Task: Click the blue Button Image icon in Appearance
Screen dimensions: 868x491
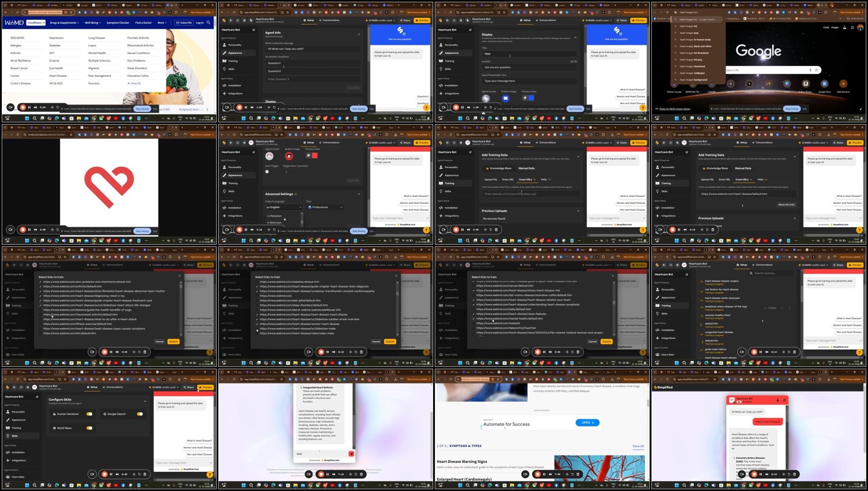Action: pos(505,98)
